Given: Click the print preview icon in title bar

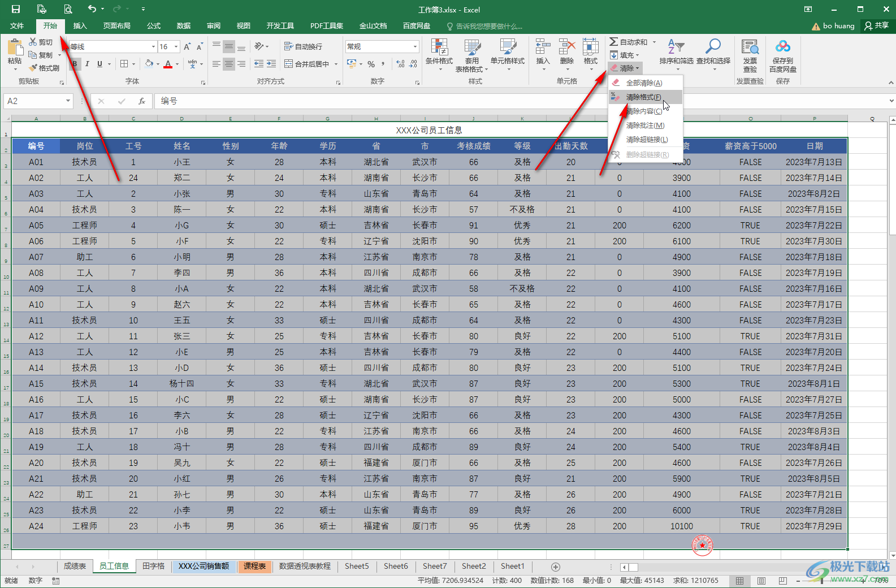Looking at the screenshot, I should pyautogui.click(x=68, y=9).
